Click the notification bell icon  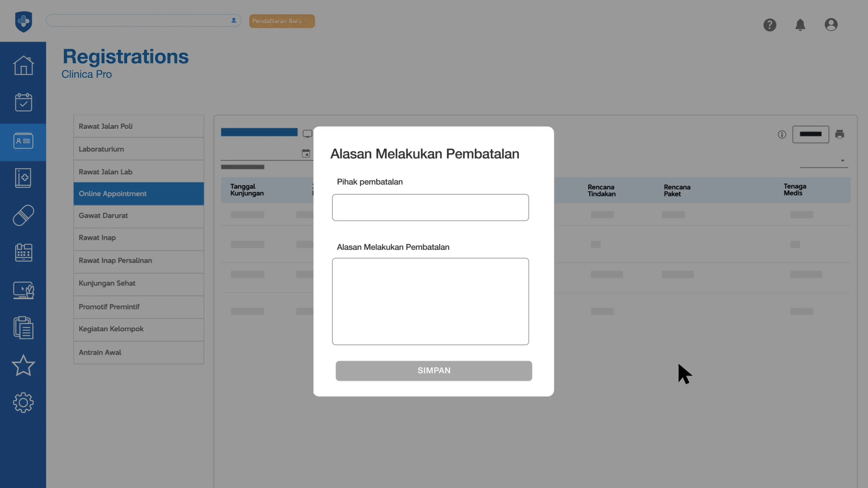[800, 25]
